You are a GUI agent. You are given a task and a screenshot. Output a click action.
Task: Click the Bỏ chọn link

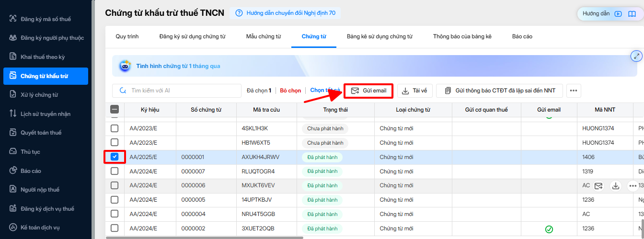(290, 91)
